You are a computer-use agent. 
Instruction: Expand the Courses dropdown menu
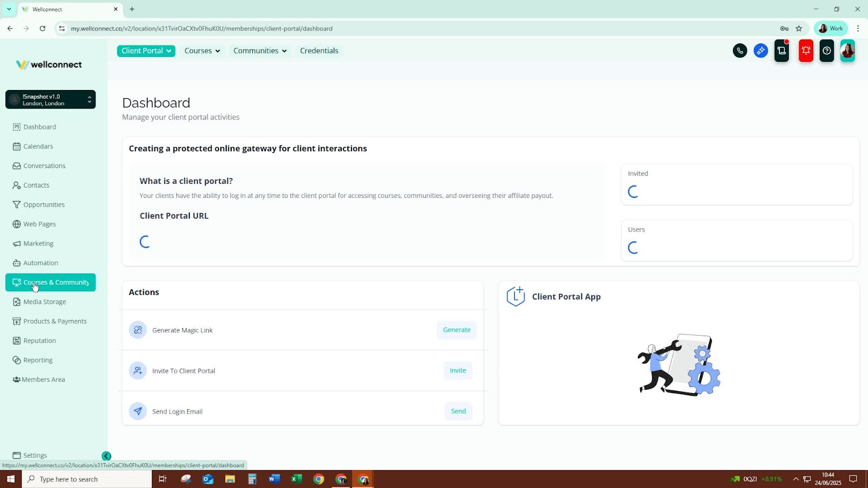pyautogui.click(x=202, y=51)
